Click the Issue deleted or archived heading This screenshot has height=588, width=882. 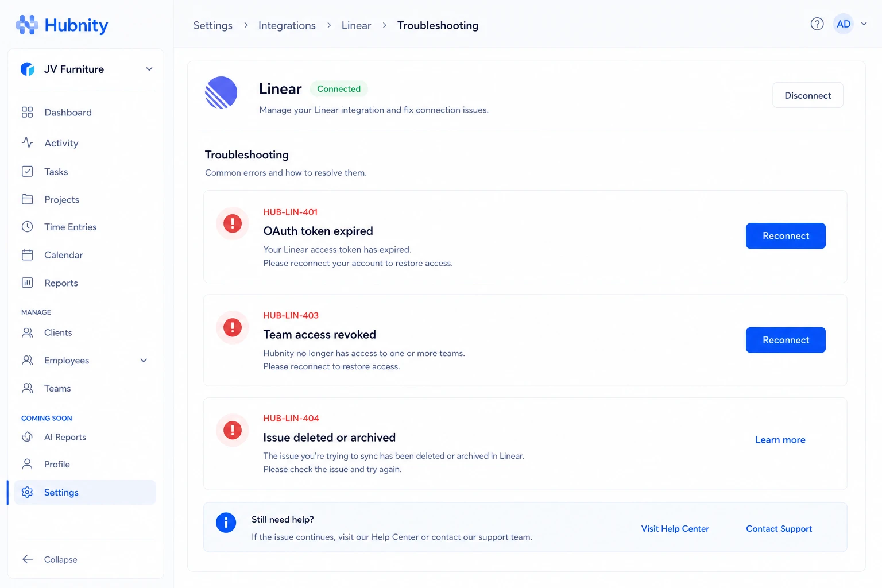pos(329,437)
